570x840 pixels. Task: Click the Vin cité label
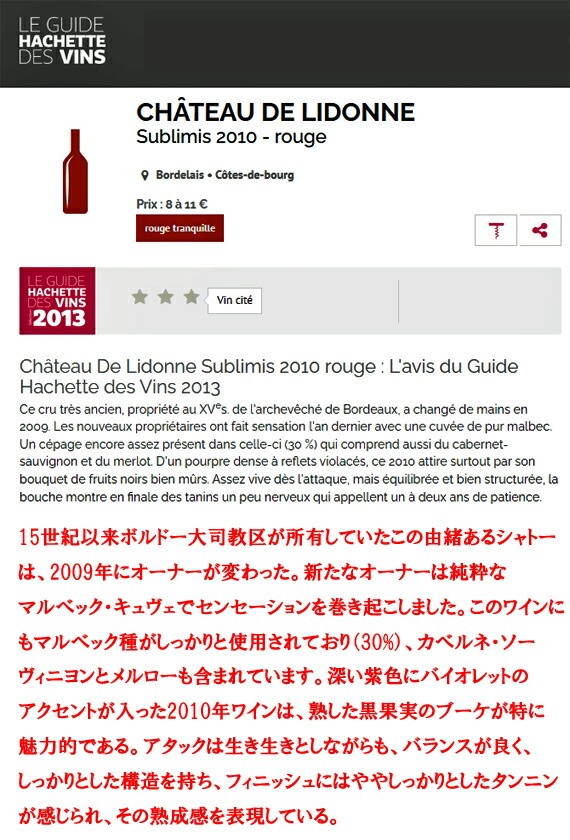pos(235,300)
